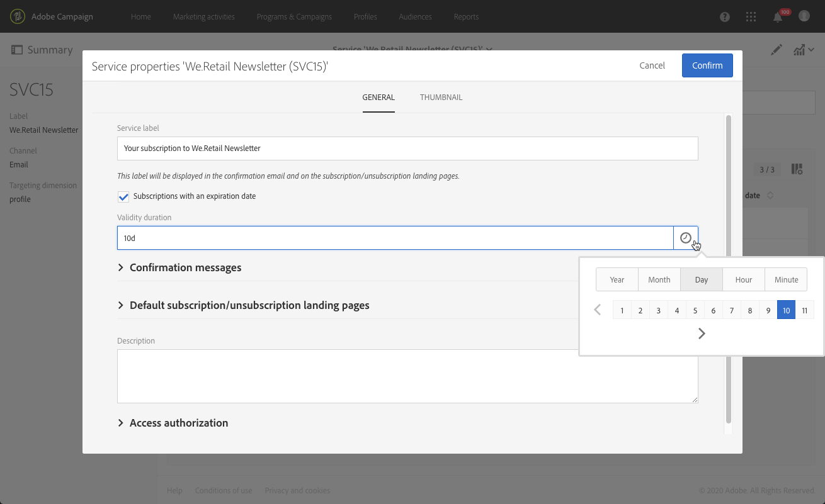Open the Help footer link
The height and width of the screenshot is (504, 825).
click(x=174, y=491)
